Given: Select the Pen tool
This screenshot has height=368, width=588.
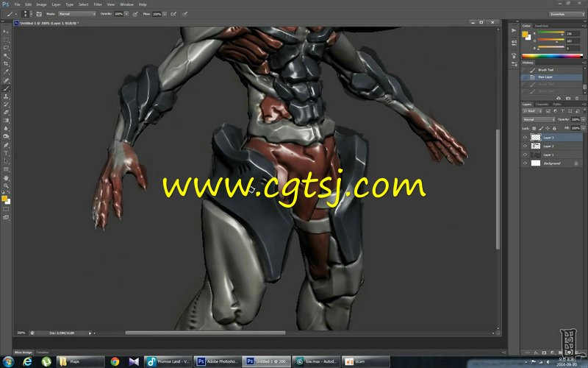Looking at the screenshot, I should [x=6, y=145].
